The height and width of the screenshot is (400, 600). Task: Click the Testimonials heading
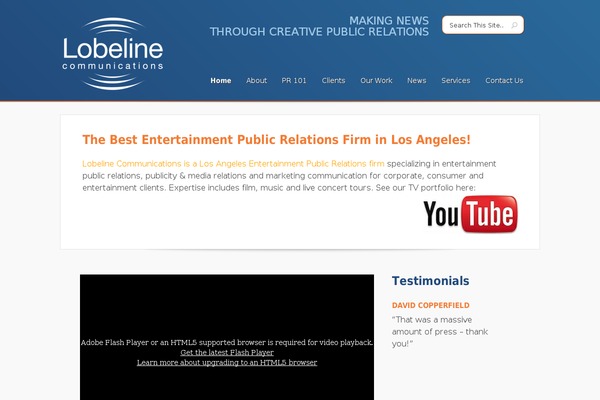tap(430, 281)
